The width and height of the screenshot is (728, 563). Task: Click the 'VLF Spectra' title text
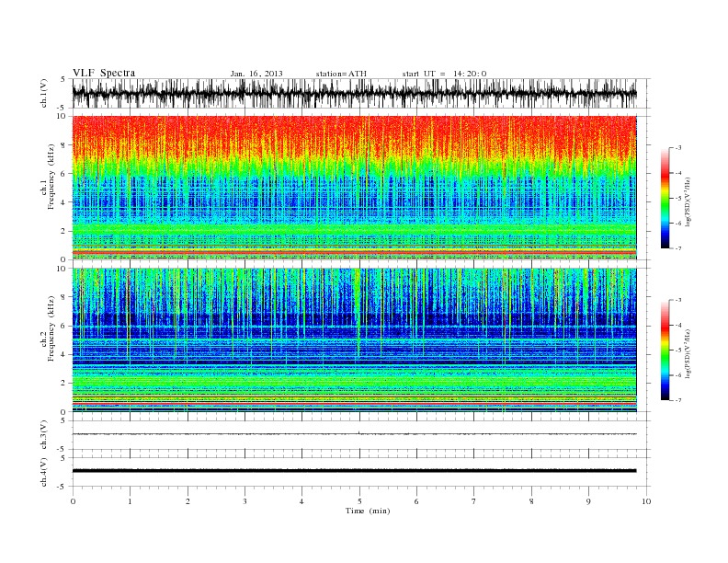104,73
